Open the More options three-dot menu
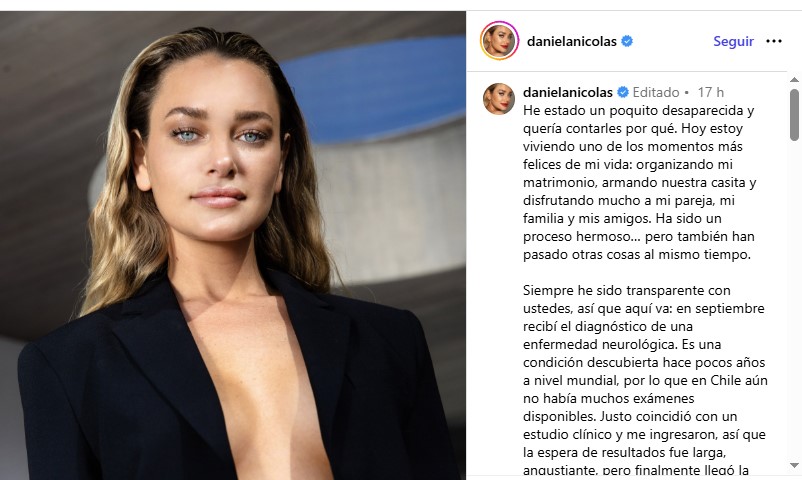This screenshot has width=802, height=480. (x=773, y=41)
